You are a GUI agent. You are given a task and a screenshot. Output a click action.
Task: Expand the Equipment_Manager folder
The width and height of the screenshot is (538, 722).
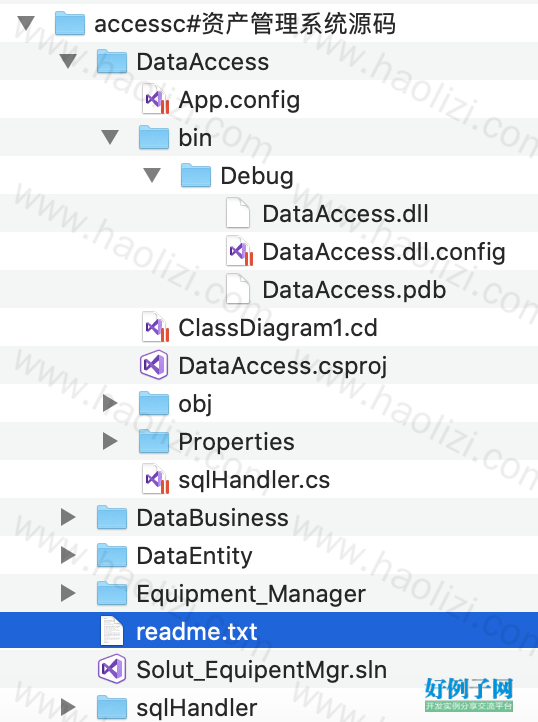(68, 593)
